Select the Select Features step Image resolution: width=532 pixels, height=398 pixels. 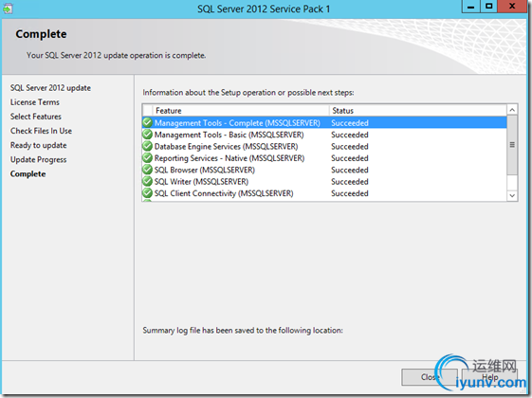(36, 117)
